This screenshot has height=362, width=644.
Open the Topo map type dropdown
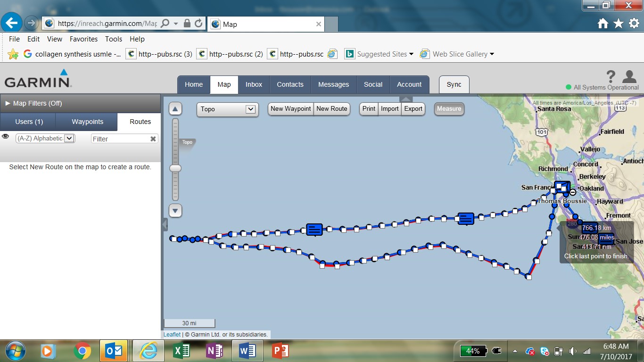coord(227,109)
